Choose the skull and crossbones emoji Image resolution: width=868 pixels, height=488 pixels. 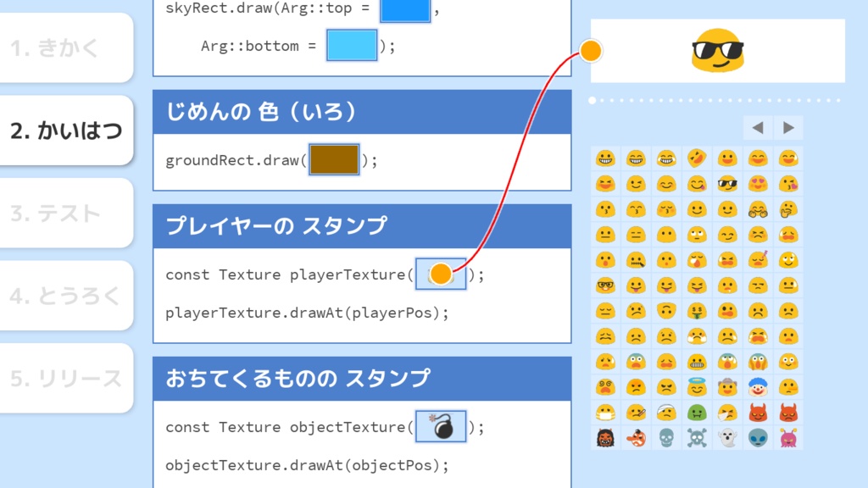(697, 438)
